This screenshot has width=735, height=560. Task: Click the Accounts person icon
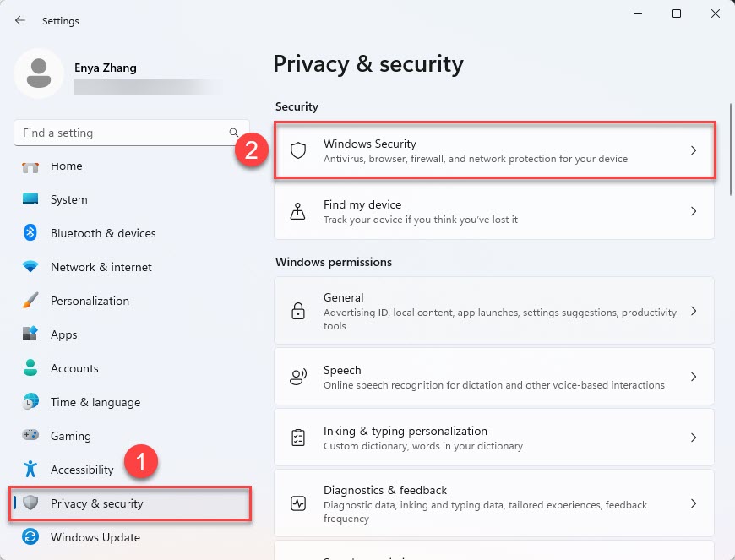coord(30,367)
